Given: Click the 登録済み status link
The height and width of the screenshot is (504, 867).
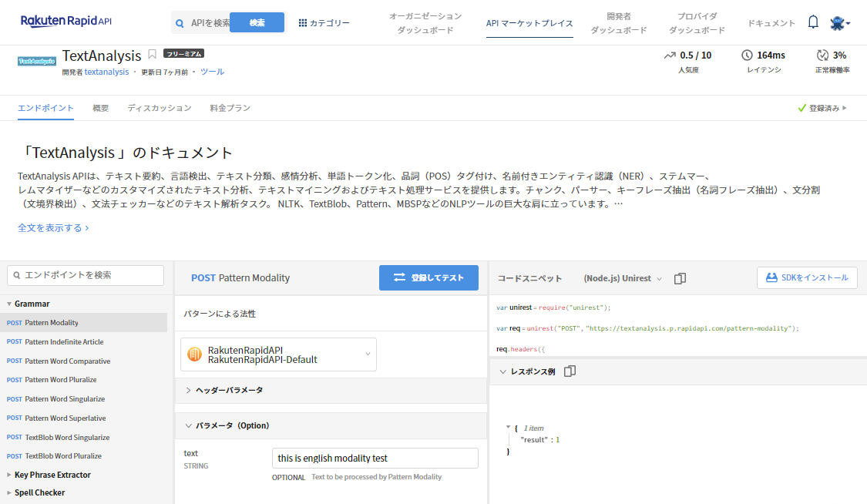Looking at the screenshot, I should click(823, 109).
